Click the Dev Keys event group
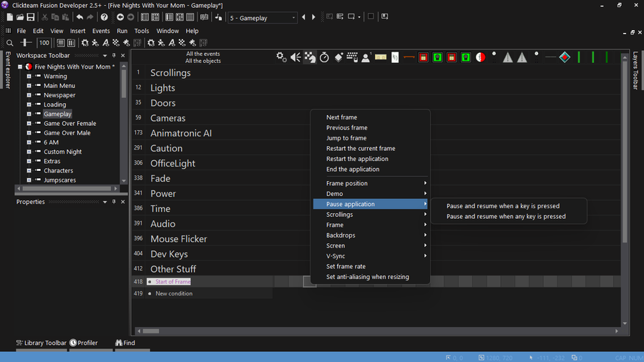 (x=169, y=254)
